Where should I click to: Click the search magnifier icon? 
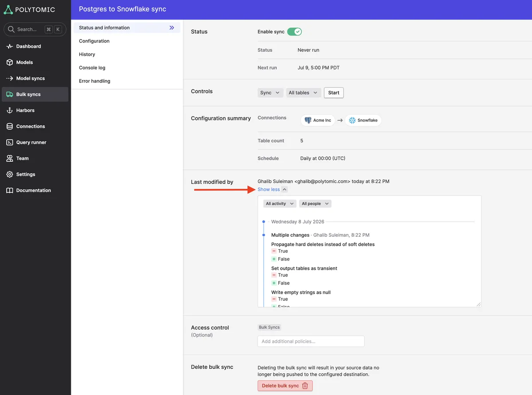click(11, 29)
